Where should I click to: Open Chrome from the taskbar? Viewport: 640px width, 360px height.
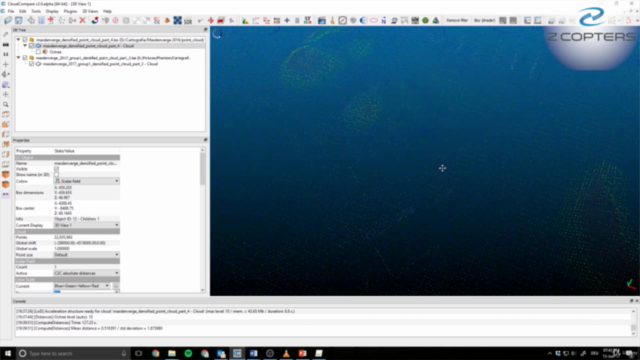click(x=156, y=353)
